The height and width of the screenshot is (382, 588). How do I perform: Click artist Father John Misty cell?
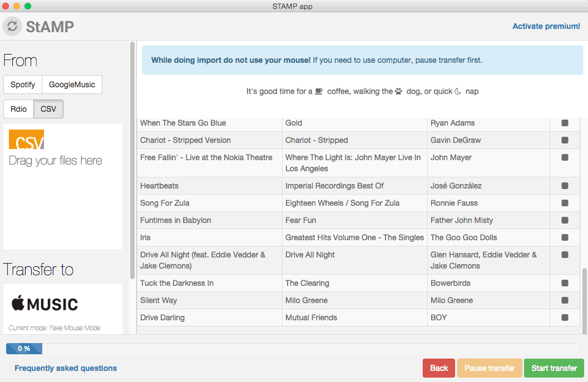488,220
